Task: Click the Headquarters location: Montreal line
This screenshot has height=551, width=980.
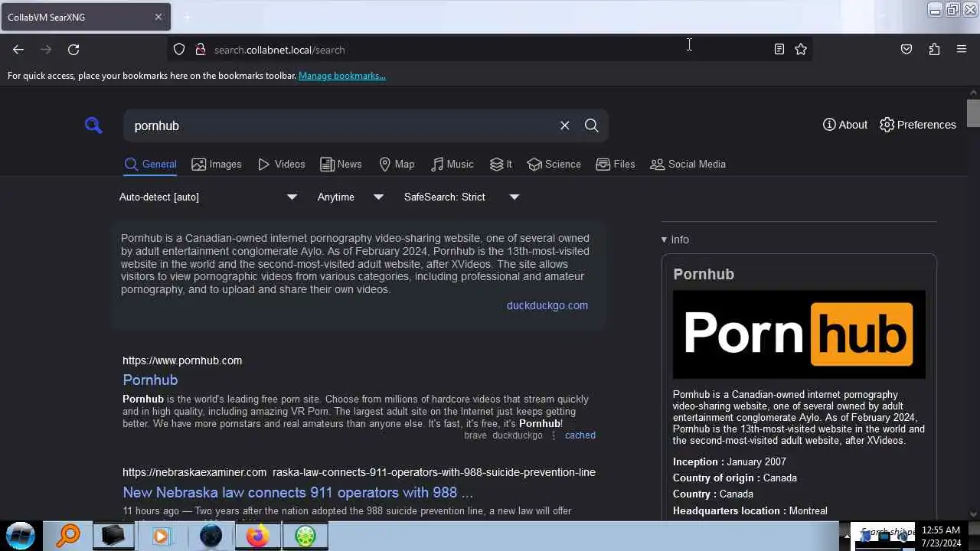Action: 750,510
